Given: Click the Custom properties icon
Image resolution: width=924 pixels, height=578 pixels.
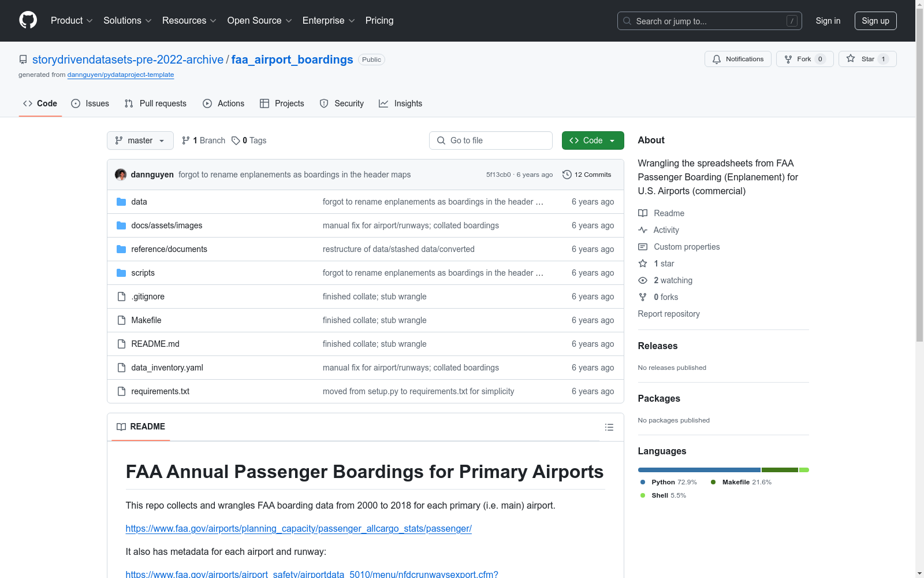Looking at the screenshot, I should click(643, 247).
